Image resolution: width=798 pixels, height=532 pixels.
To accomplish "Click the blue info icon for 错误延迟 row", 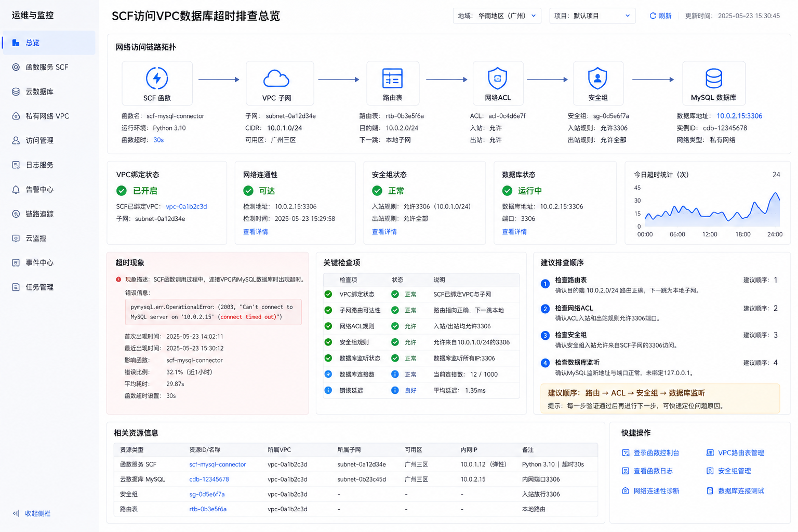I will (328, 390).
